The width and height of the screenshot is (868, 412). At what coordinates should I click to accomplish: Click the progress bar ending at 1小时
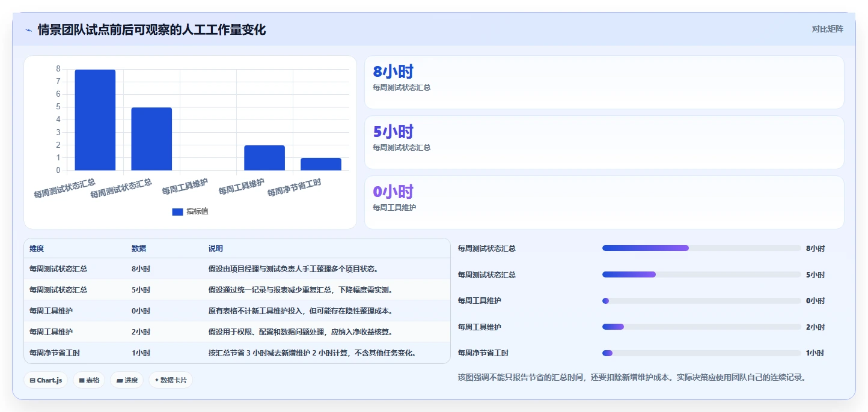[701, 353]
